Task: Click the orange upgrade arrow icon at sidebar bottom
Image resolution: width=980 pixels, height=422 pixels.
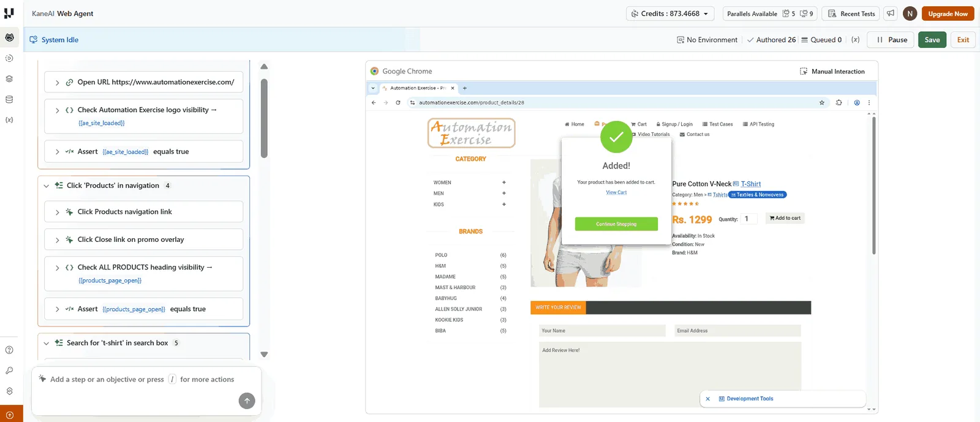Action: [10, 415]
